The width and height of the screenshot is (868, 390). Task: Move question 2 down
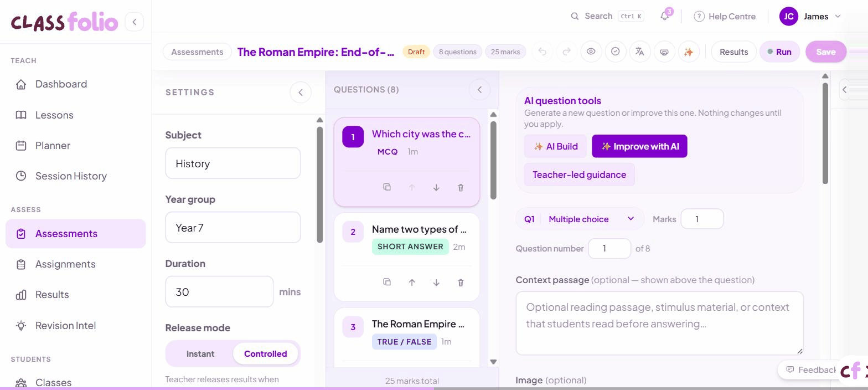[436, 283]
